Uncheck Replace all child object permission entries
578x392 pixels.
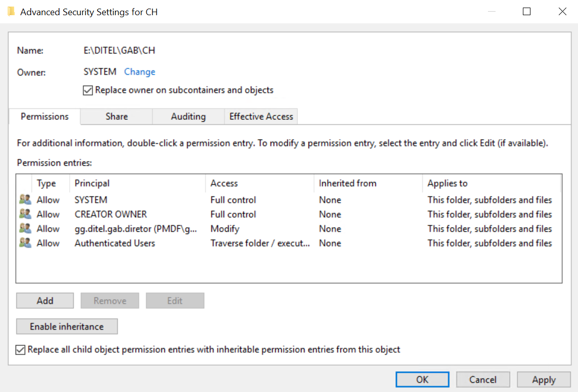[x=21, y=350]
